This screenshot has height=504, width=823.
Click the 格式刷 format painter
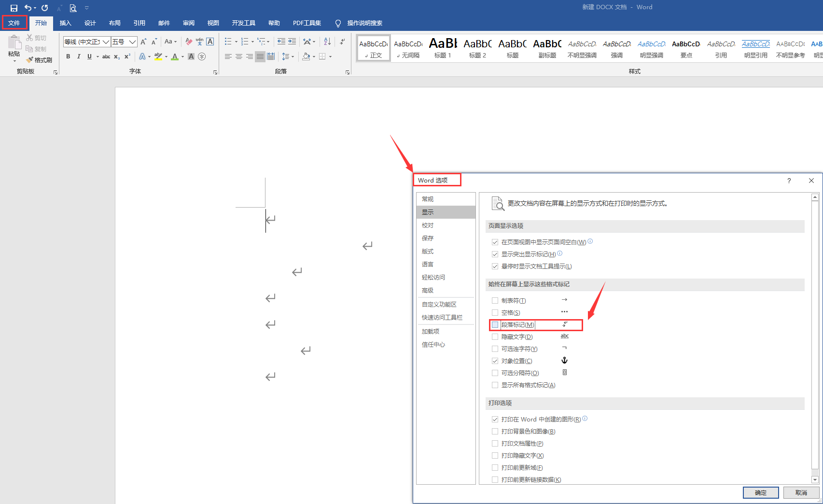(x=39, y=60)
